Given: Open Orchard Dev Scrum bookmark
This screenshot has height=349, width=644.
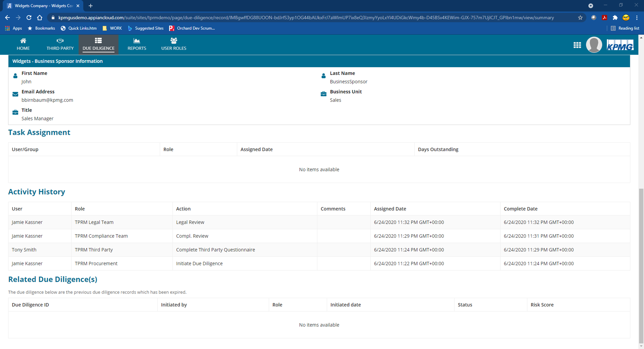Looking at the screenshot, I should click(x=192, y=28).
